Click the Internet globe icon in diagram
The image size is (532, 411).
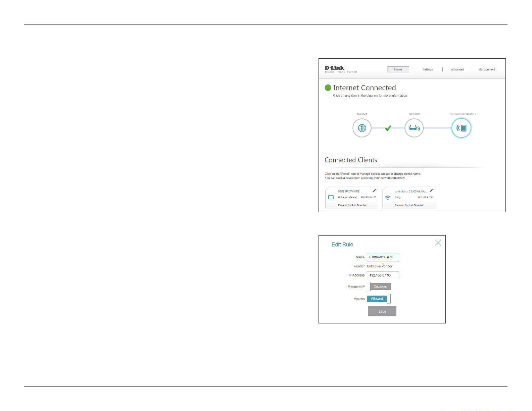[362, 128]
